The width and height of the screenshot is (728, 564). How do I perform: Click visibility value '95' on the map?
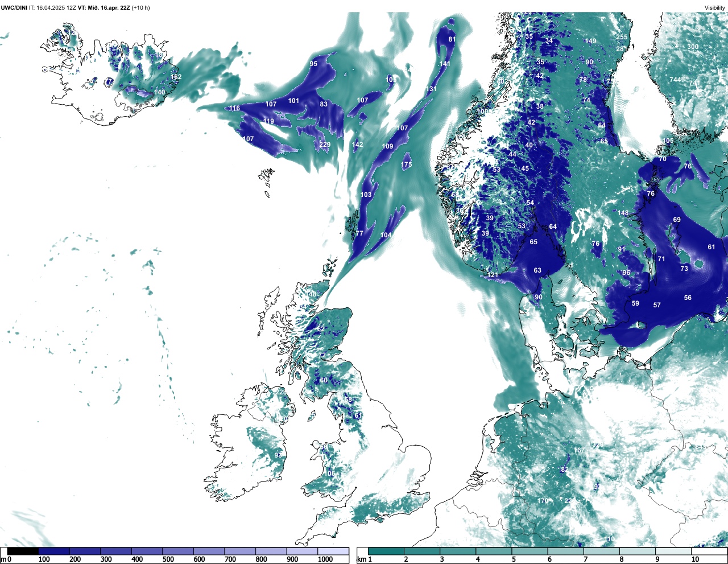point(313,64)
